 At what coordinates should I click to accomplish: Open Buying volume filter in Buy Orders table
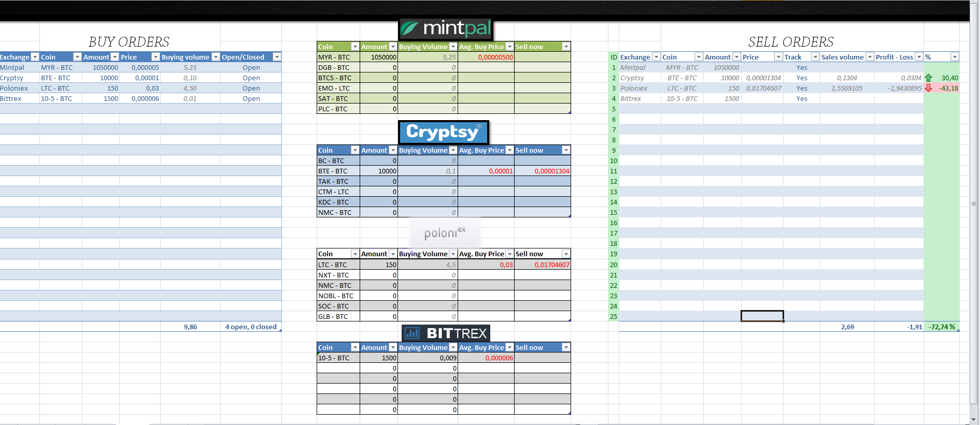(216, 57)
